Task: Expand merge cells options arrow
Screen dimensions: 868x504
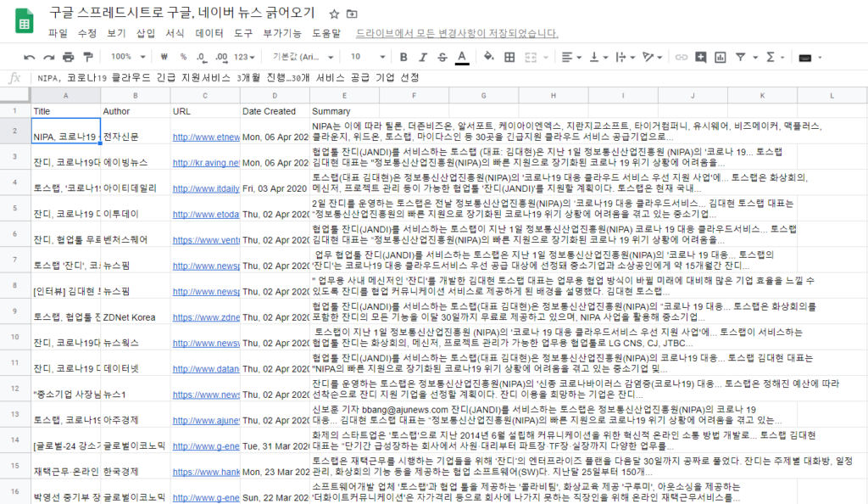Action: (546, 58)
